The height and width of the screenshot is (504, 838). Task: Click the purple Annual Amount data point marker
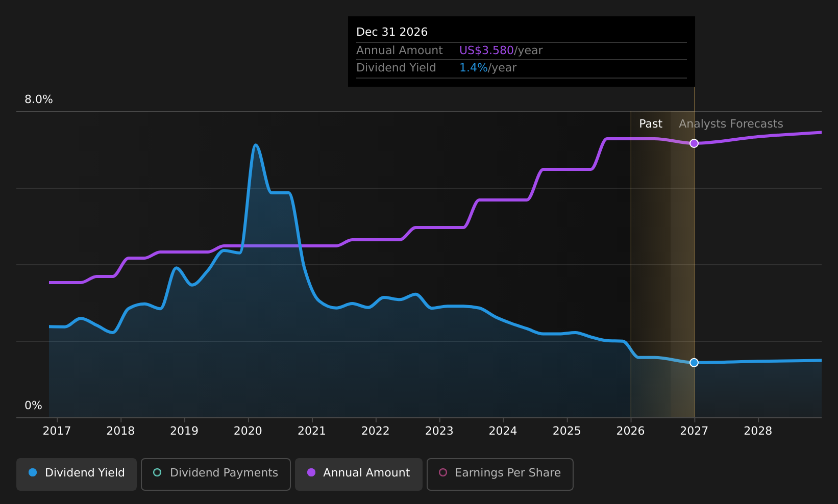click(x=694, y=143)
